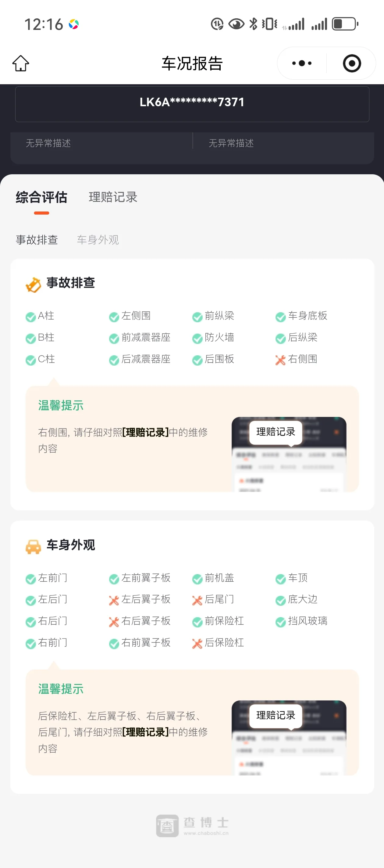The width and height of the screenshot is (384, 868).
Task: Tap the mini program close circle icon
Action: tap(352, 63)
